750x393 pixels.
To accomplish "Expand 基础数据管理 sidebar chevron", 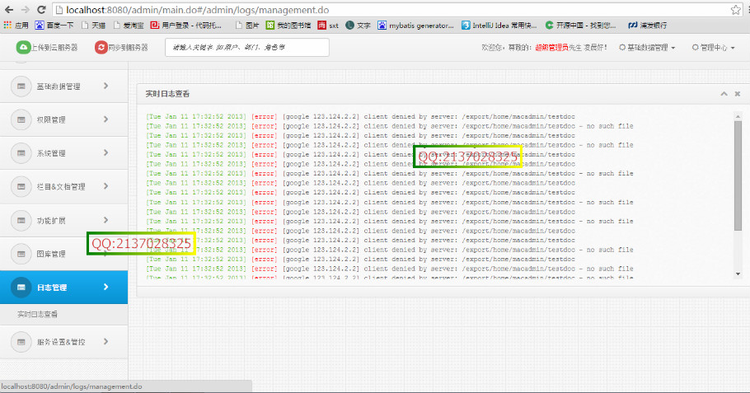I will [x=106, y=86].
